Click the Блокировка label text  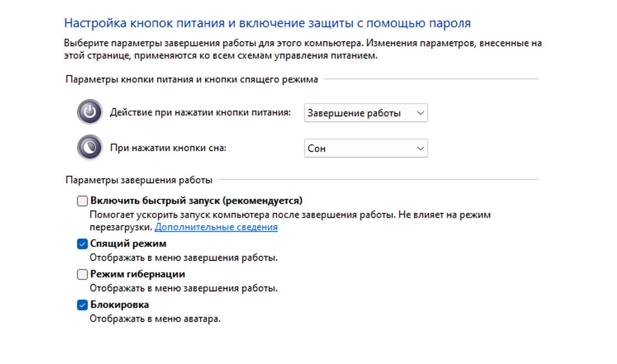[120, 304]
